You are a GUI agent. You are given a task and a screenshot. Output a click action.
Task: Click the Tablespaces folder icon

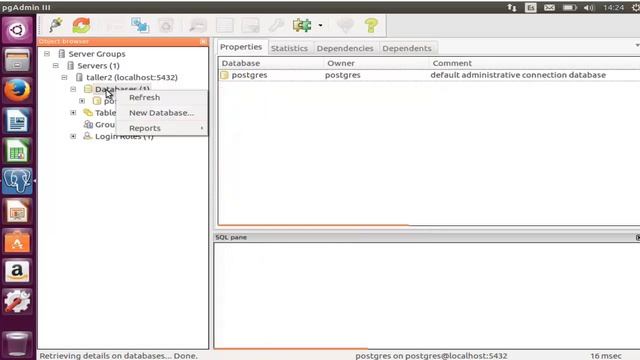coord(88,112)
